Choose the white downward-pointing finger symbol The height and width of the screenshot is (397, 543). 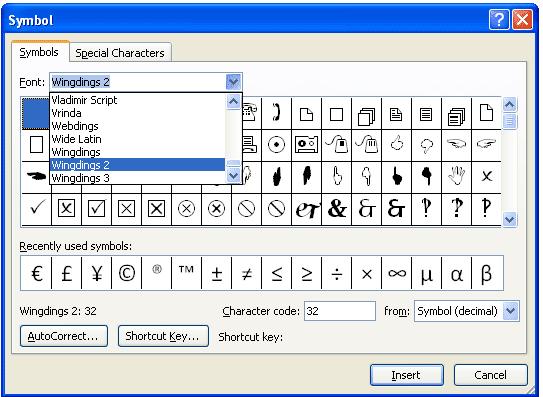(x=366, y=177)
